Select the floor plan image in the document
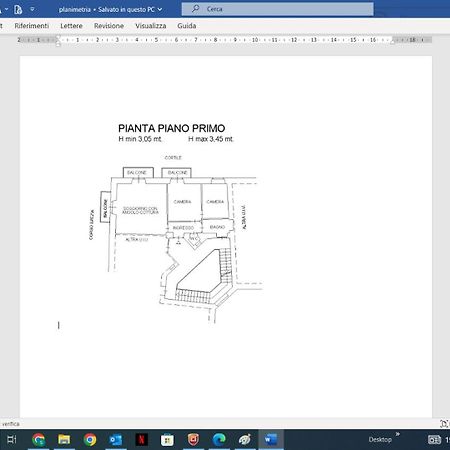450x450 pixels. 176,222
